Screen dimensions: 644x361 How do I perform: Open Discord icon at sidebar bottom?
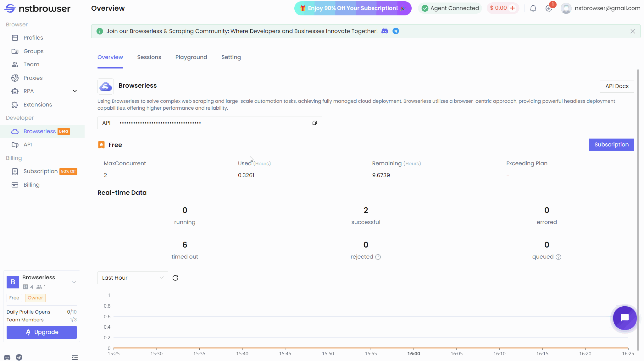pyautogui.click(x=7, y=358)
